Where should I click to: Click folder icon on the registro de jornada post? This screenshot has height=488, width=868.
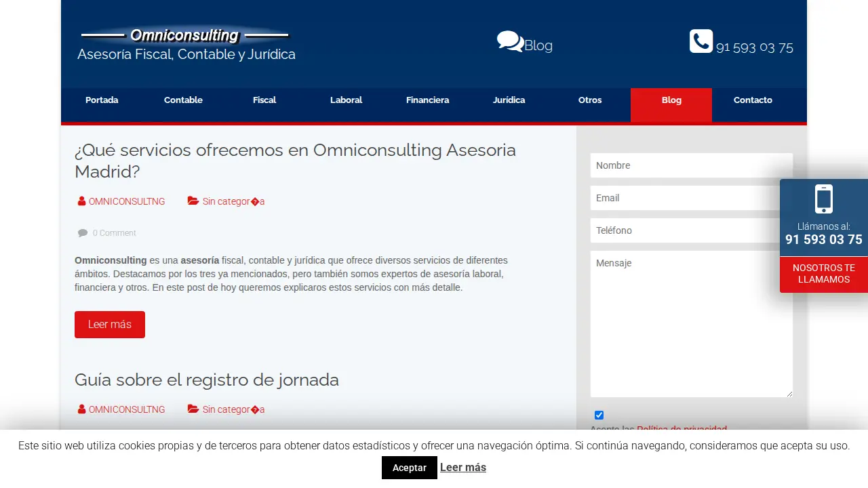point(193,409)
